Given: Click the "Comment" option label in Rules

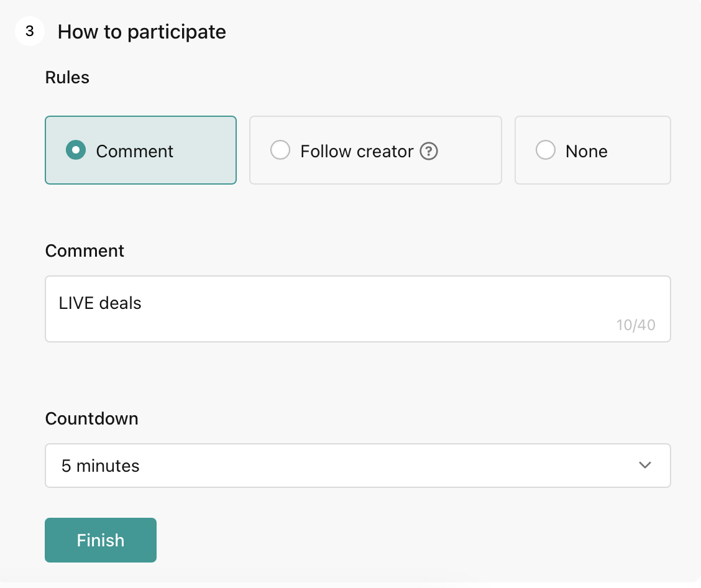Looking at the screenshot, I should point(134,151).
